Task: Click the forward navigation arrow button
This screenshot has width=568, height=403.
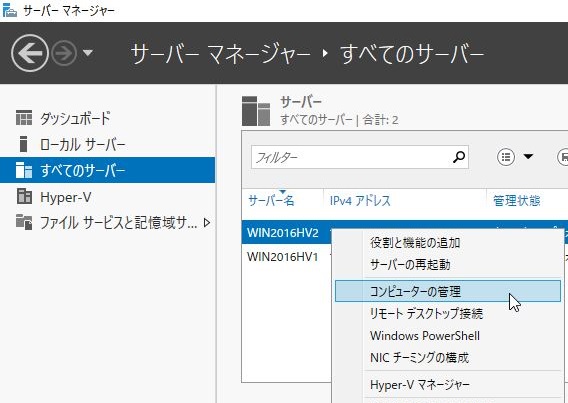Action: pos(64,53)
